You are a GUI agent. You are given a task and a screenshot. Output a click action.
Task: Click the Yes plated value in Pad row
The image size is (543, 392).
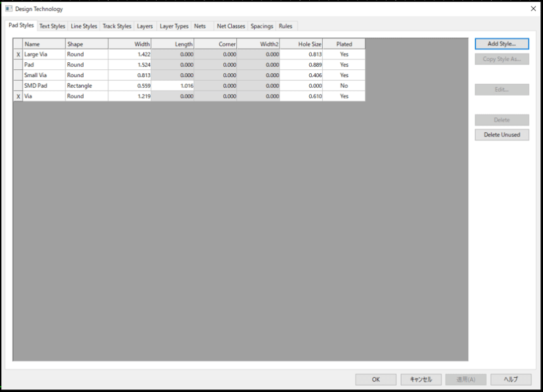point(344,65)
